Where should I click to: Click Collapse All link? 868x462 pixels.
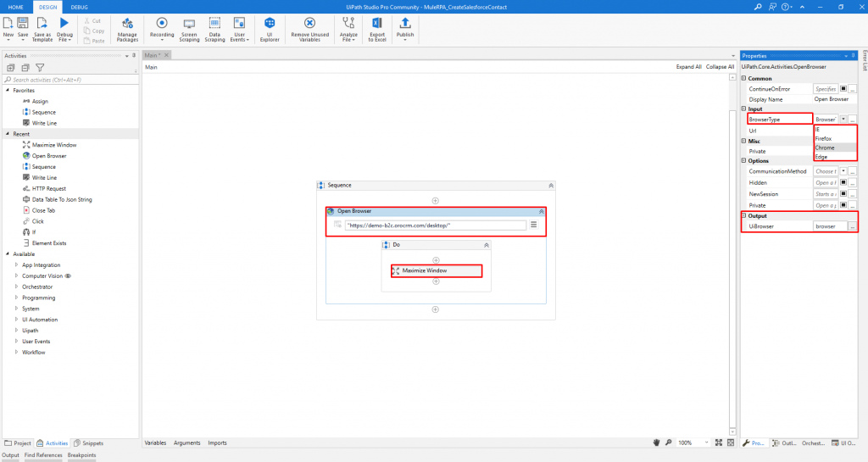click(x=721, y=66)
